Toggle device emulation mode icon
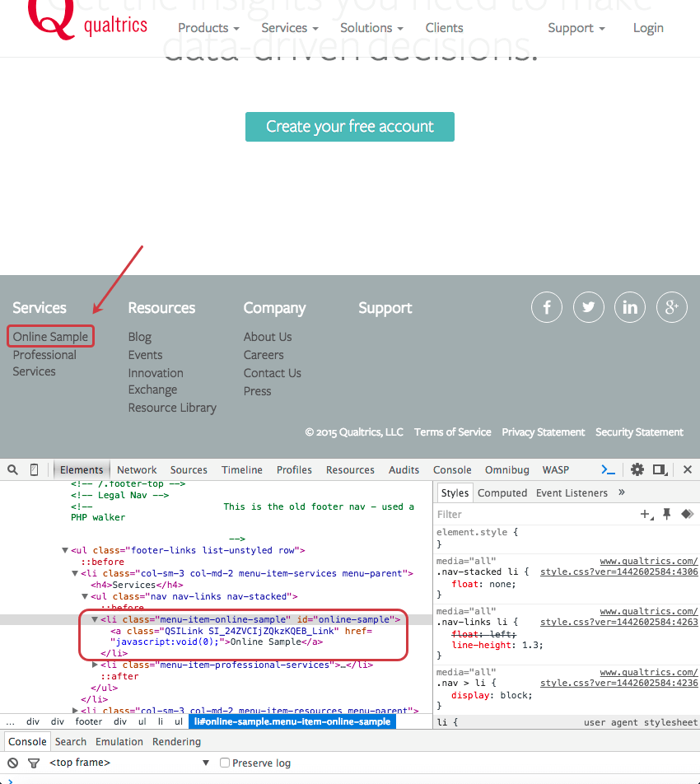The height and width of the screenshot is (784, 700). [33, 469]
